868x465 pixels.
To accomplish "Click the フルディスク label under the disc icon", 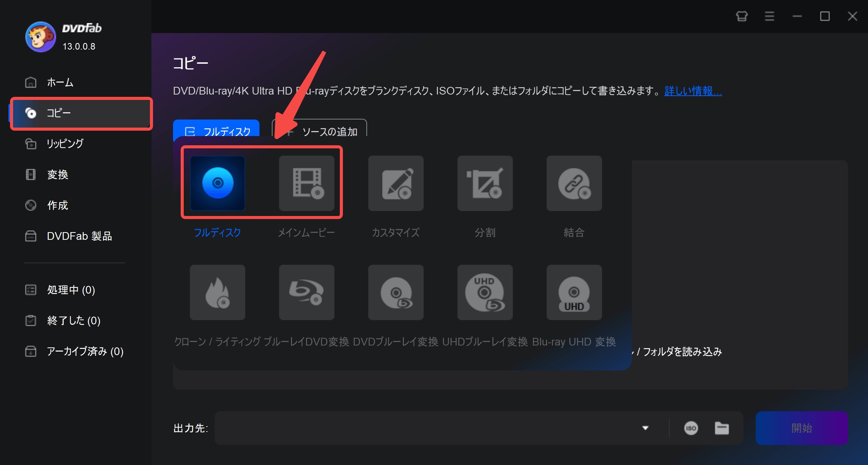I will [218, 232].
